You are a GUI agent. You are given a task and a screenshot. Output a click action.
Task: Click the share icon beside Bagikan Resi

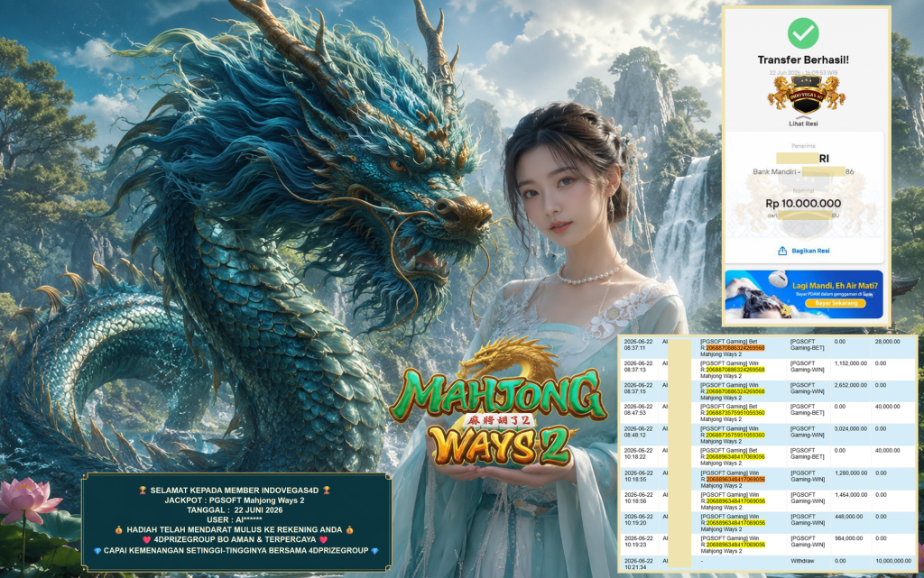coord(782,251)
